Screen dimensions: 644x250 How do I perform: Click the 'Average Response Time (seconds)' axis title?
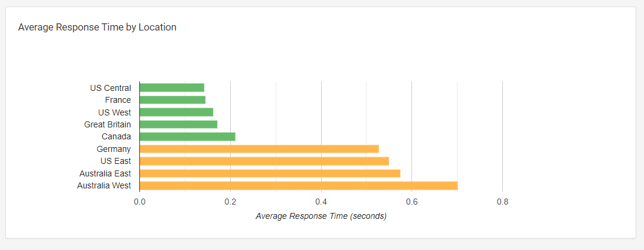coord(321,216)
